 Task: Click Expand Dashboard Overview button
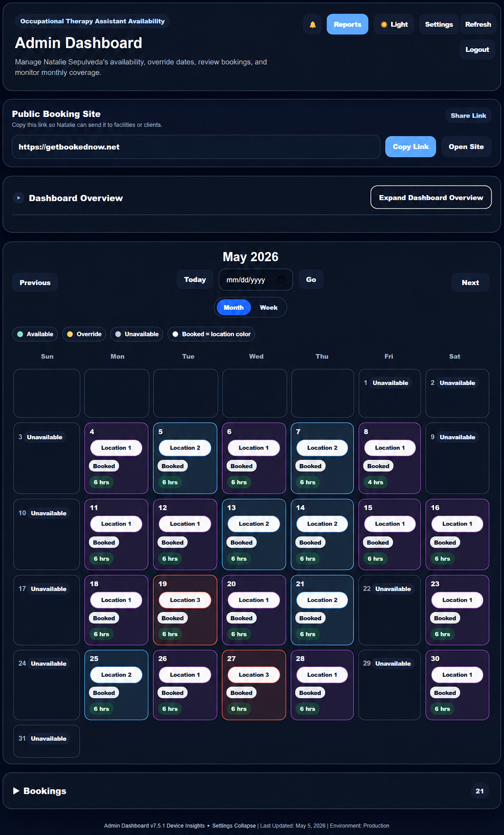tap(431, 197)
